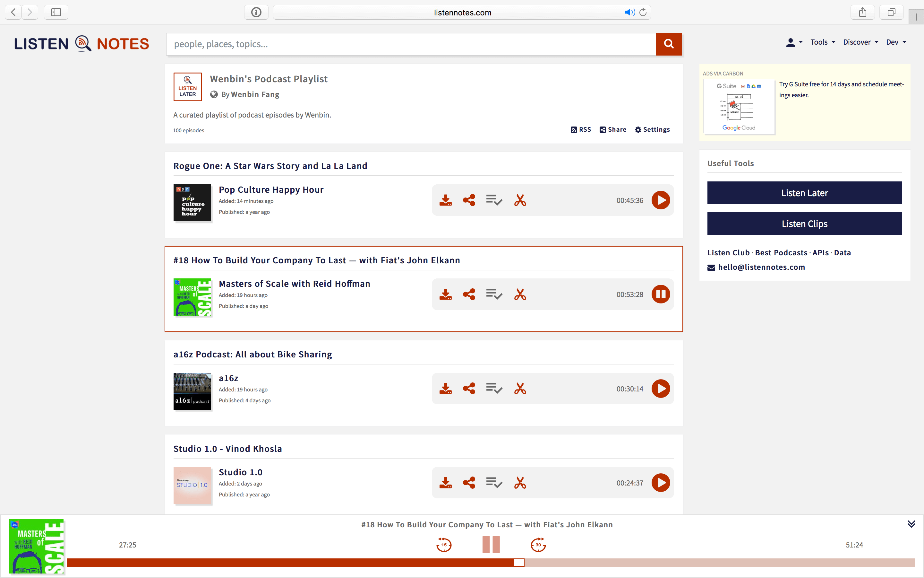Skip forward 30 seconds in the player
The image size is (924, 578).
click(538, 545)
